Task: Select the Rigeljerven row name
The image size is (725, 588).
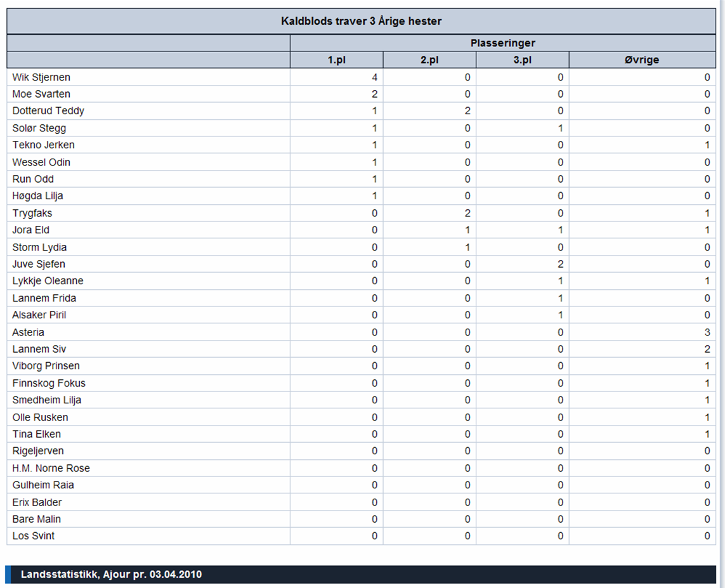Action: click(38, 451)
